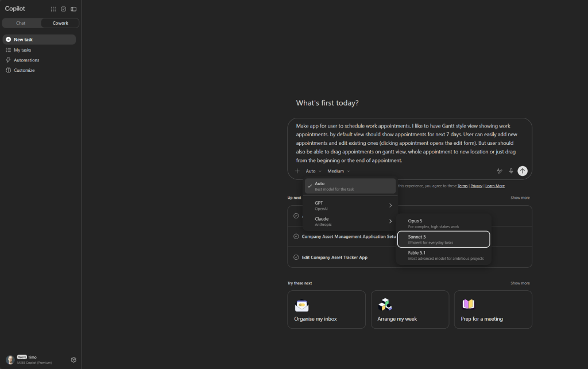Select the Arrange my week card
Image resolution: width=588 pixels, height=369 pixels.
click(410, 310)
